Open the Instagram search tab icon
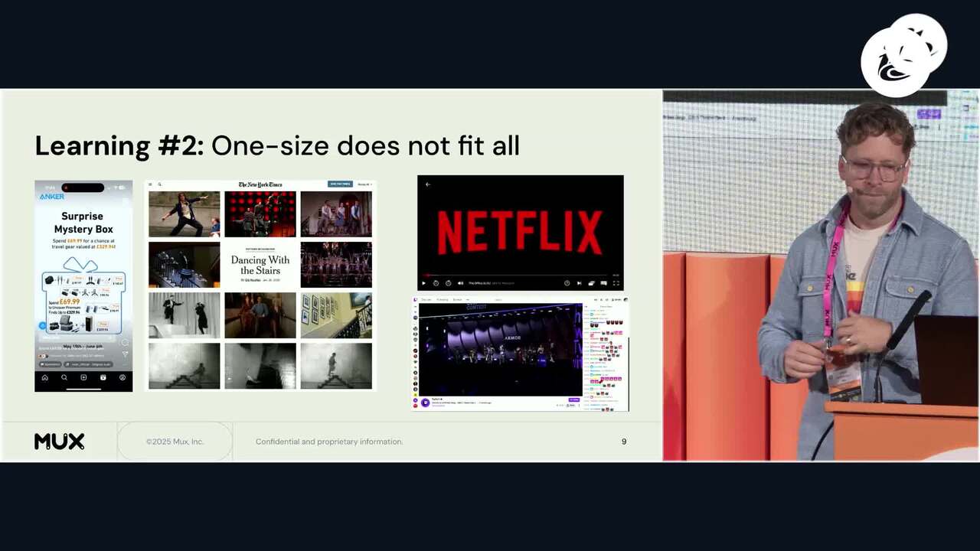Image resolution: width=980 pixels, height=551 pixels. (x=64, y=377)
